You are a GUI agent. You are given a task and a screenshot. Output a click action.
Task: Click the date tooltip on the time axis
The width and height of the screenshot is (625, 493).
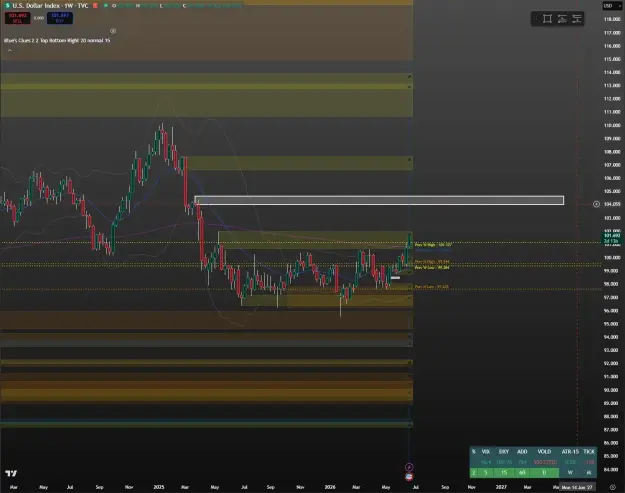[x=577, y=487]
